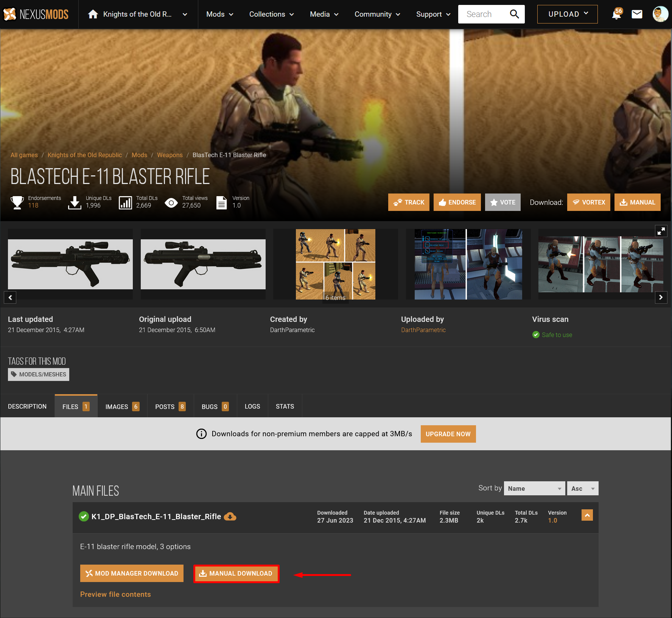Open the Media menu
The width and height of the screenshot is (672, 618).
pos(324,14)
